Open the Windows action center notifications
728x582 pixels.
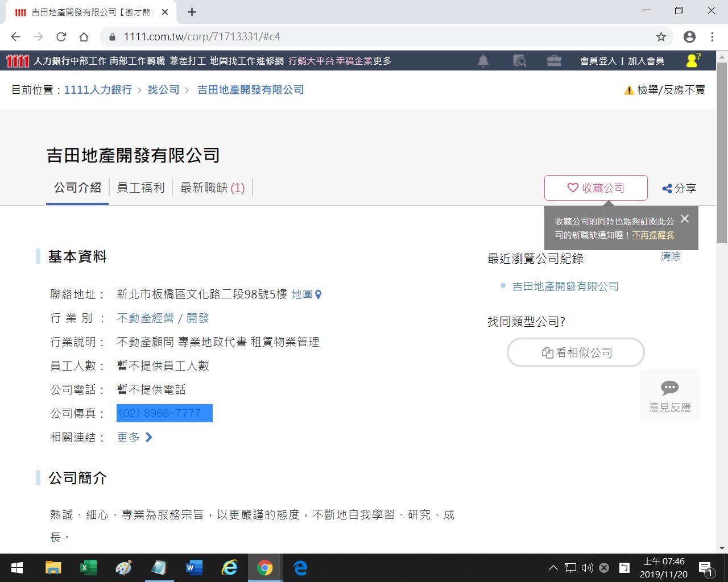(706, 568)
